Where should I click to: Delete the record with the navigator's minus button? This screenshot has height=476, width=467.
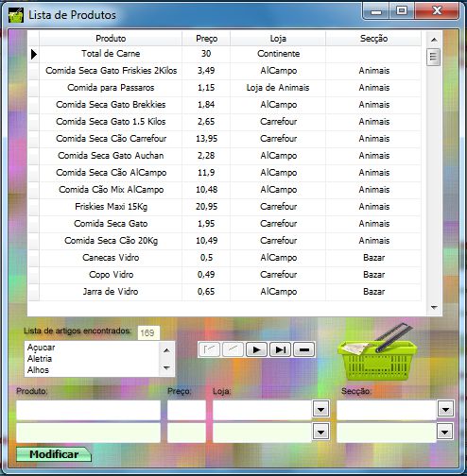304,349
